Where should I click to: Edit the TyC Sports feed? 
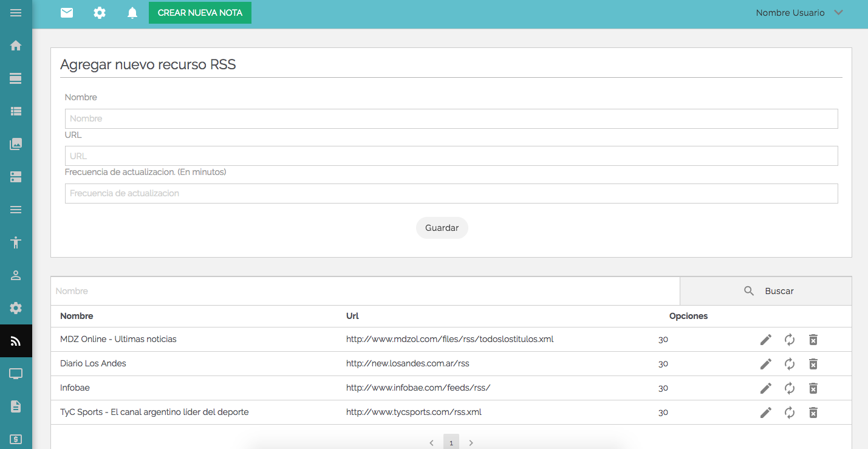[x=766, y=413]
